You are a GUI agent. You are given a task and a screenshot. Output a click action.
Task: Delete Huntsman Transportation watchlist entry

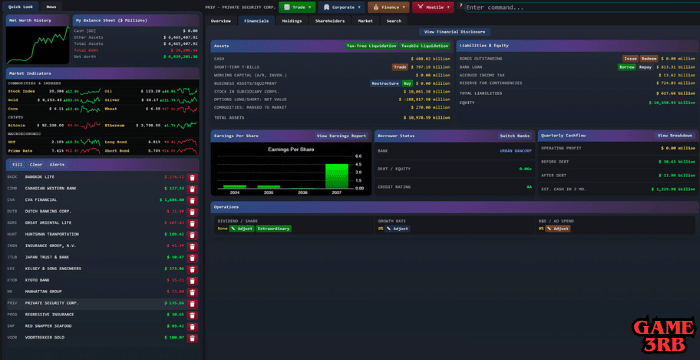(x=192, y=235)
